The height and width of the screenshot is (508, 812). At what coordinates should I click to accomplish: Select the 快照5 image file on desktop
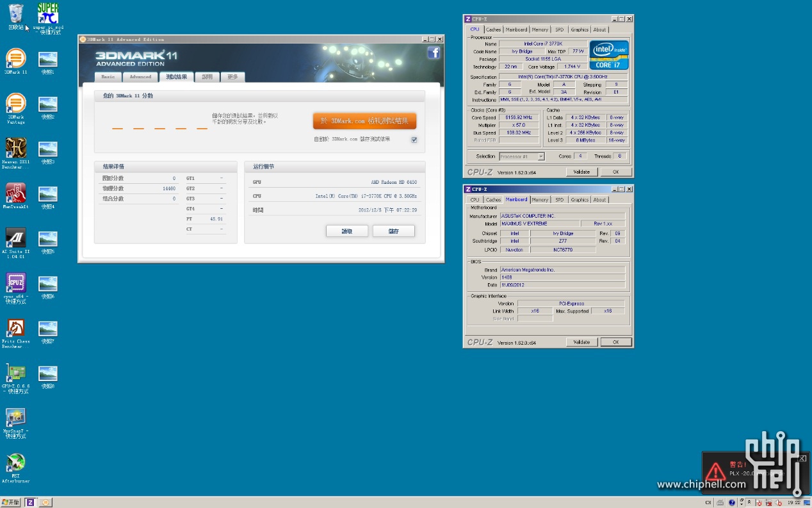tap(48, 242)
